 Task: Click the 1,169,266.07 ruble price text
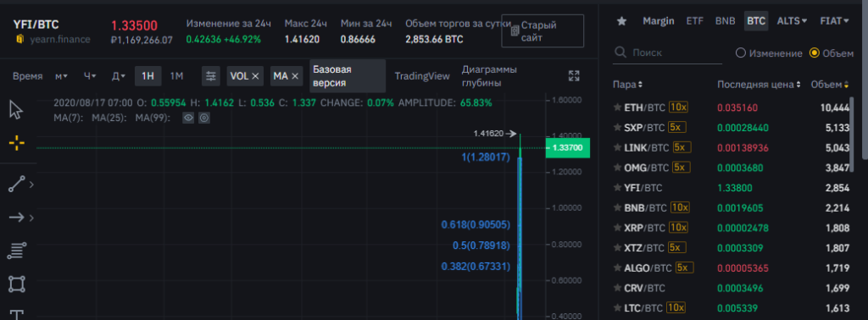point(142,40)
